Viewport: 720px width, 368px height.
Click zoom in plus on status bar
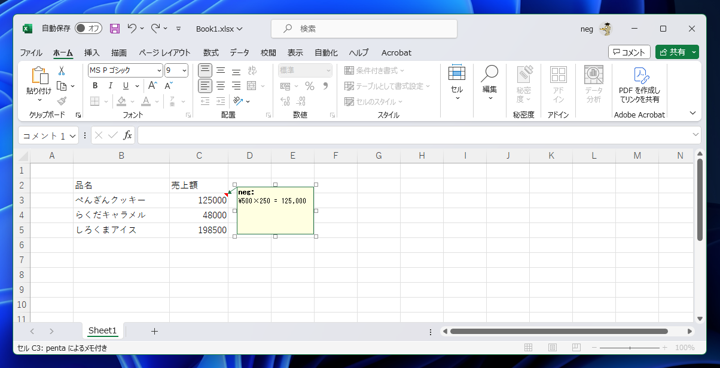(x=664, y=348)
